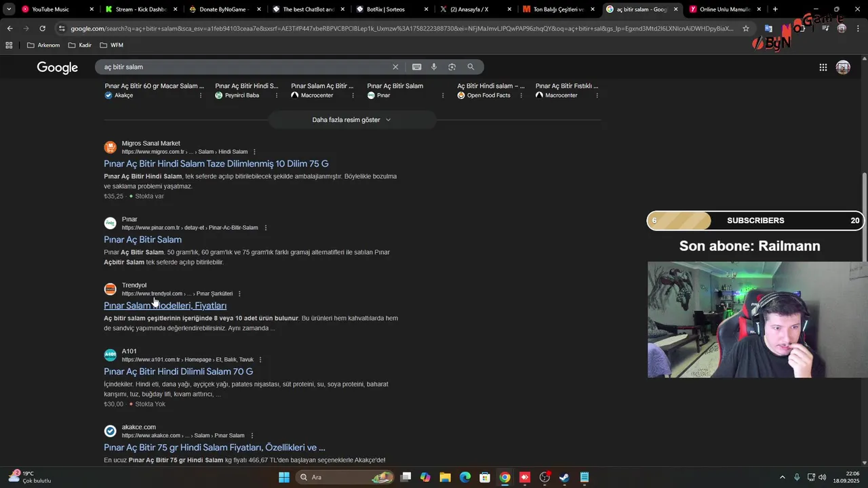Open Arkenom bookmarks folder
This screenshot has width=868, height=488.
pyautogui.click(x=43, y=45)
